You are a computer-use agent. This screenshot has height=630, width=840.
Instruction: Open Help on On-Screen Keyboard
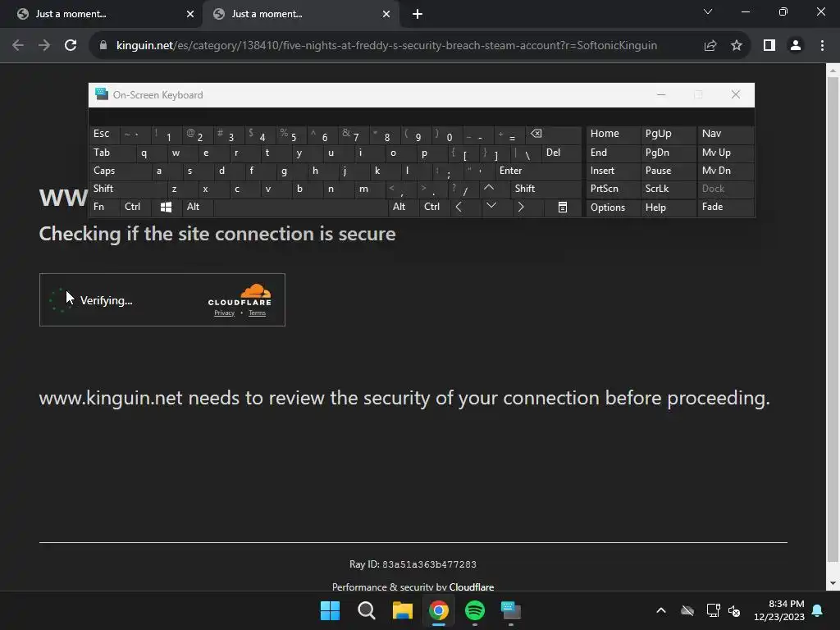(x=668, y=208)
